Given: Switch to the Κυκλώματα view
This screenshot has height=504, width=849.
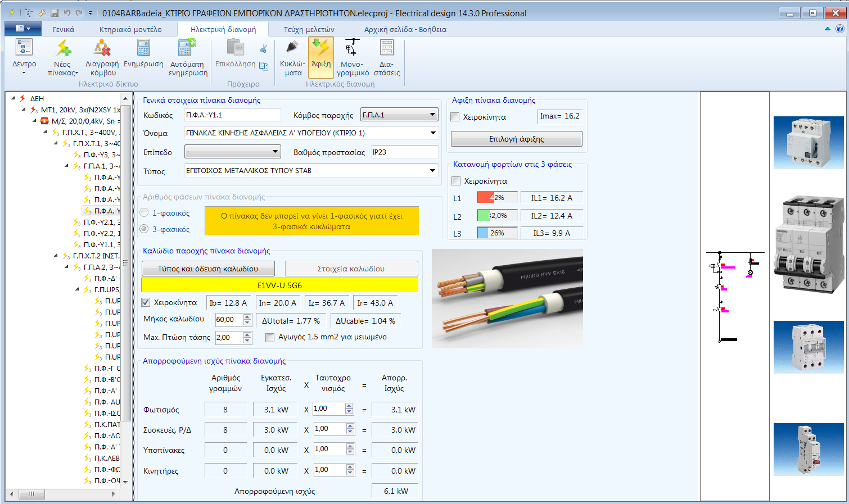Looking at the screenshot, I should tap(292, 56).
